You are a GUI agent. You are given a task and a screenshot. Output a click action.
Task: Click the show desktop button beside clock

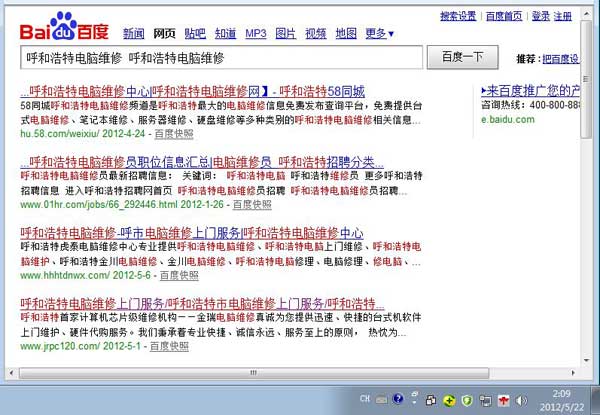click(595, 400)
